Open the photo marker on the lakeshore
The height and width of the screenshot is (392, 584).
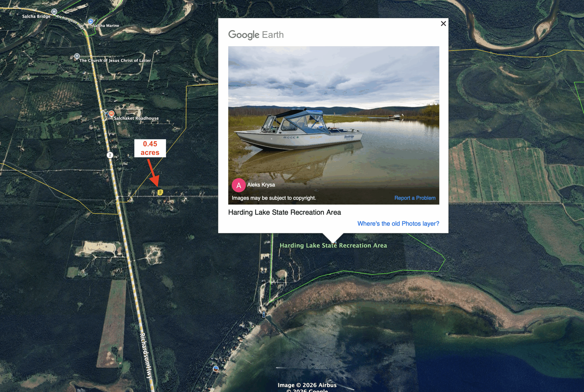coord(216,369)
